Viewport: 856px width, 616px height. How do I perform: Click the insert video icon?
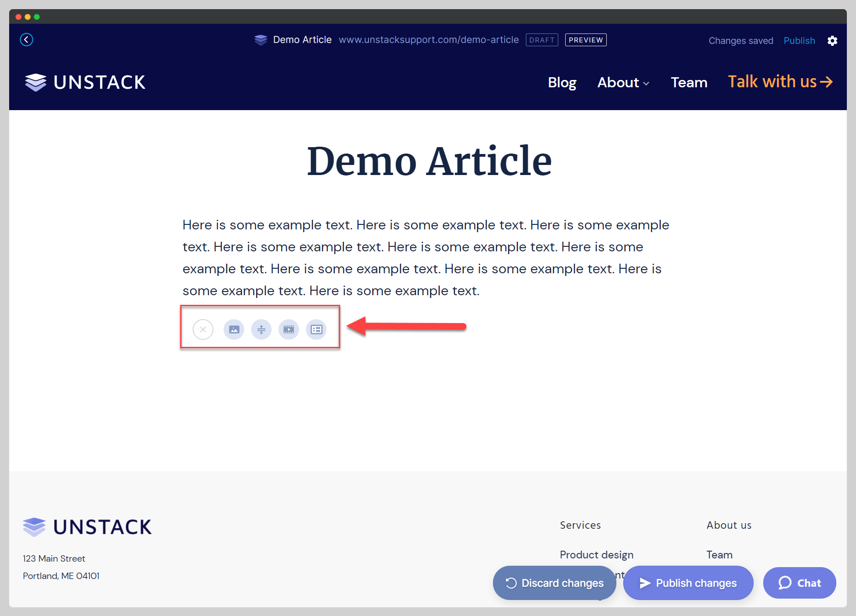(x=289, y=329)
